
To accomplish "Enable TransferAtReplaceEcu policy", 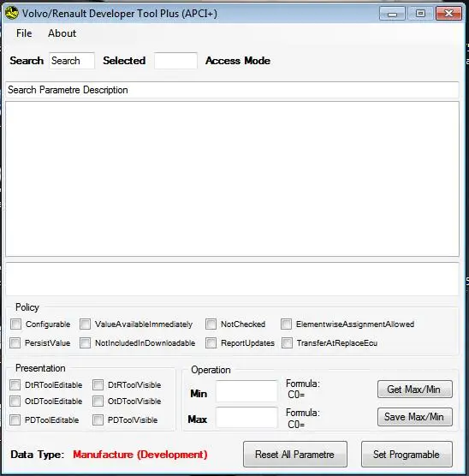I will coord(287,343).
